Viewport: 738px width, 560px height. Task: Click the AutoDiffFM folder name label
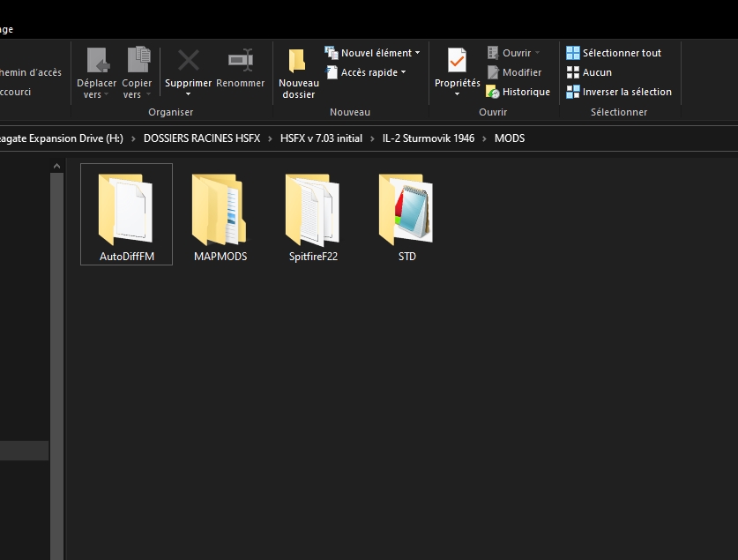[x=127, y=257]
